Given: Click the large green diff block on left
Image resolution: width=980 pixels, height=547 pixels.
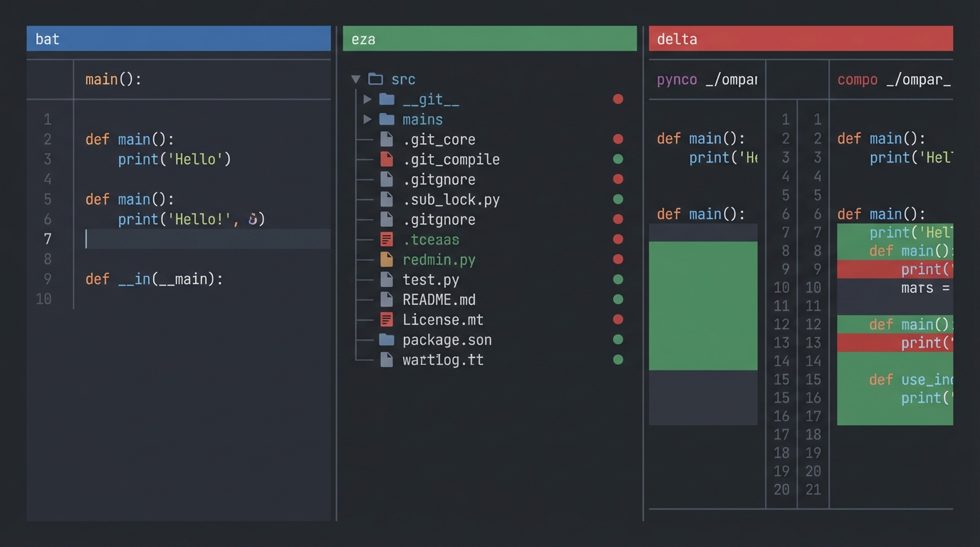Looking at the screenshot, I should coord(703,306).
